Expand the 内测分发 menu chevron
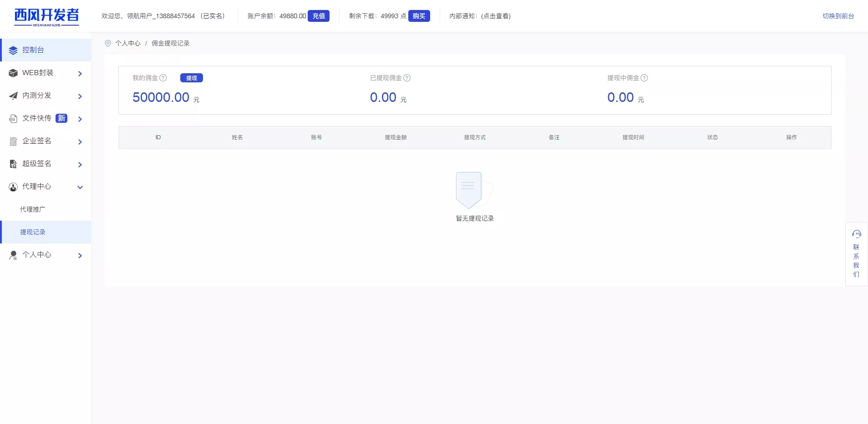Screen dimensions: 868x424 (80, 96)
